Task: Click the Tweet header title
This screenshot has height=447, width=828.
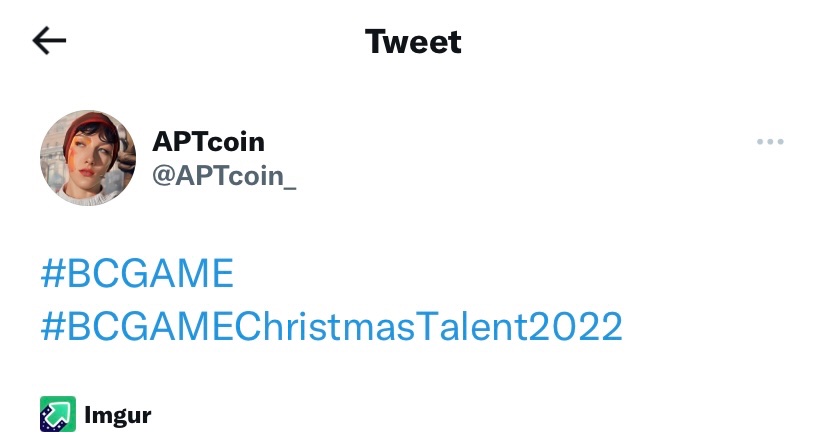Action: (413, 42)
